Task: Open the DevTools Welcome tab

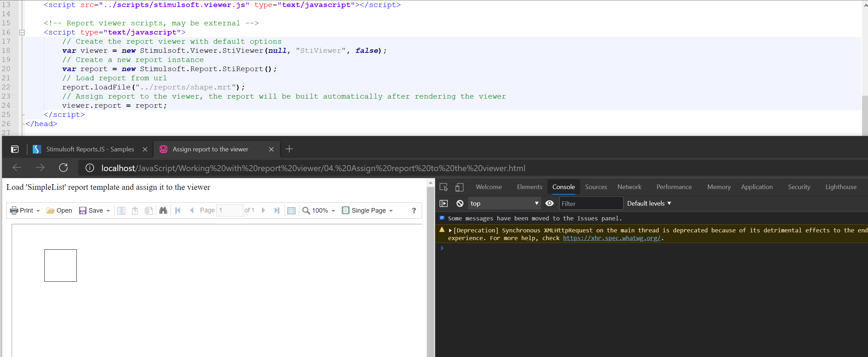Action: click(x=489, y=187)
